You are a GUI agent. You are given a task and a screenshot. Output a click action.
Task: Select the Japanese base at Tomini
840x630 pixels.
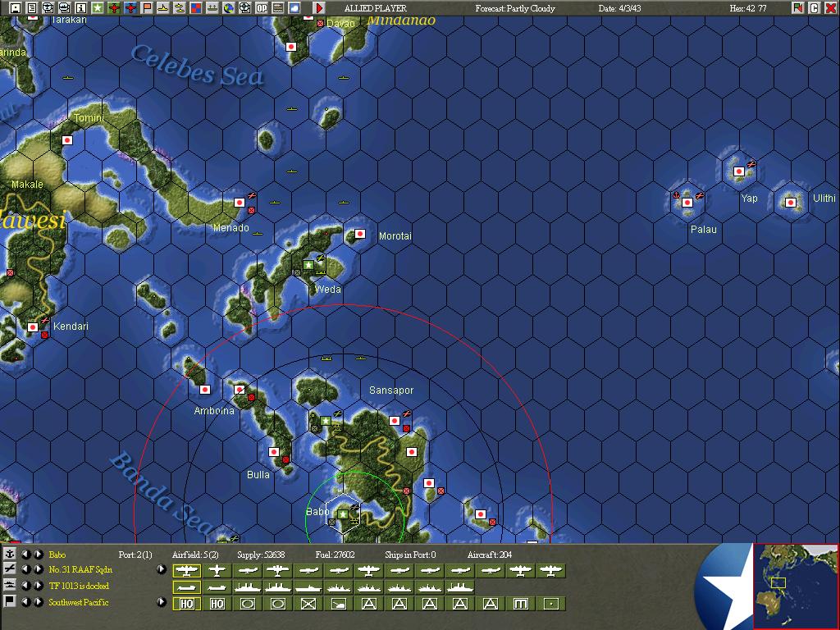pos(67,140)
